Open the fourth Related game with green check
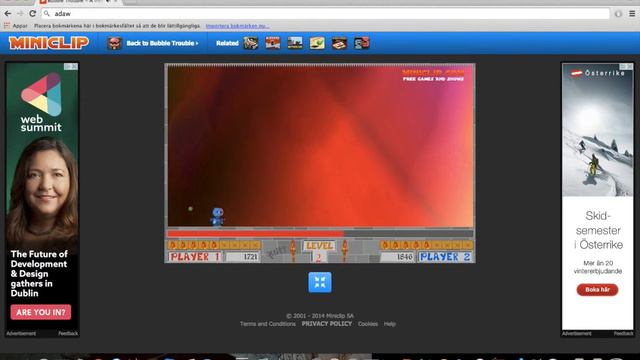The width and height of the screenshot is (640, 360). click(x=317, y=43)
